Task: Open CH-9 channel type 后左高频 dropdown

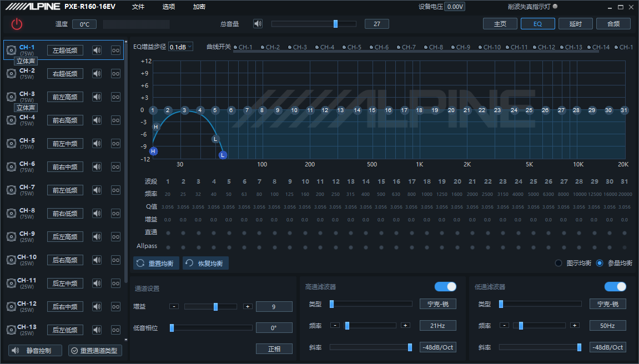Action: pyautogui.click(x=65, y=237)
